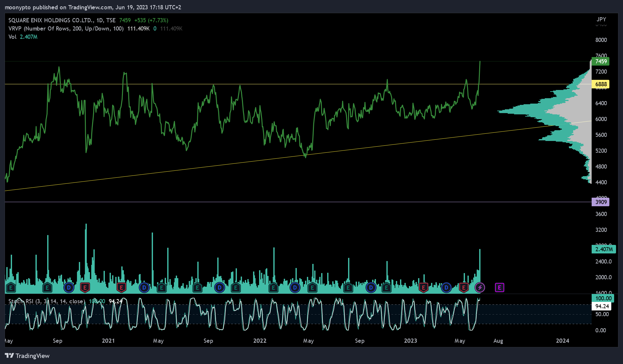Click the 2023 date axis label

[x=410, y=341]
